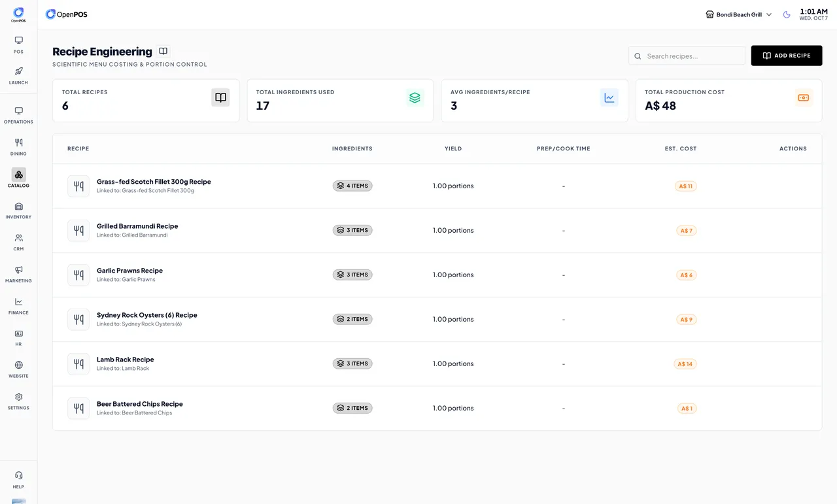837x504 pixels.
Task: Open the Beer Battered Chips Recipe row
Action: 437,408
